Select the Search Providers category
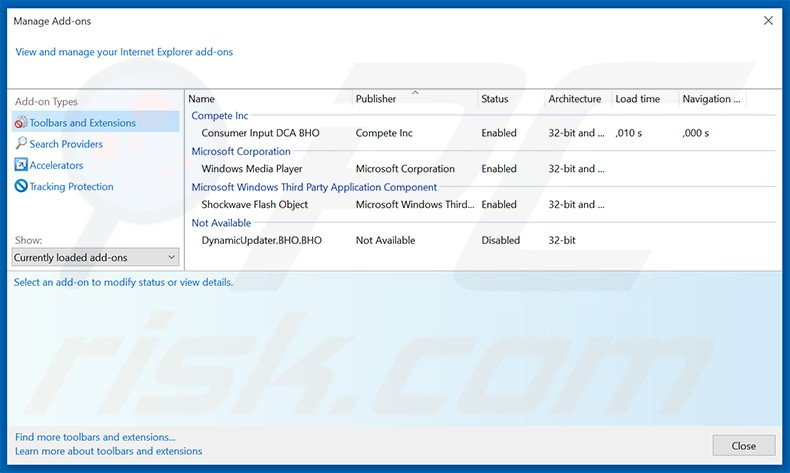 pyautogui.click(x=66, y=144)
